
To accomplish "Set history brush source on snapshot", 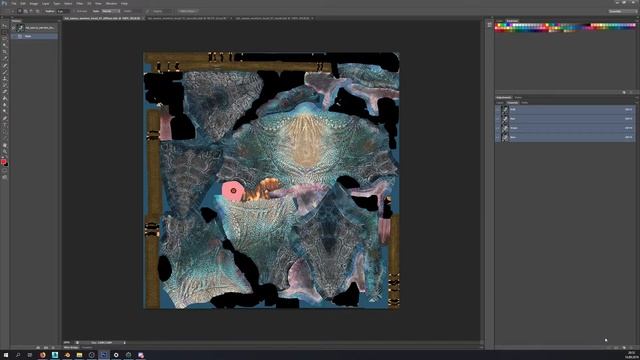I will coord(13,28).
